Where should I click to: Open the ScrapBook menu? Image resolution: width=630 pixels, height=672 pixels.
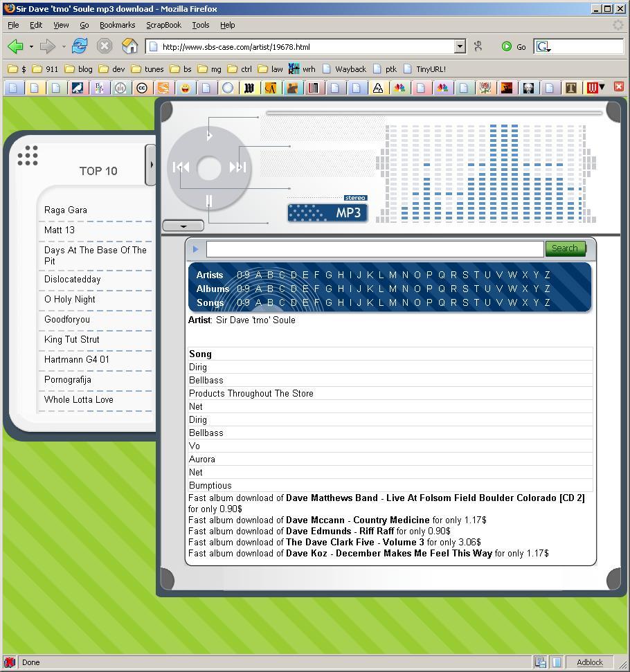163,25
